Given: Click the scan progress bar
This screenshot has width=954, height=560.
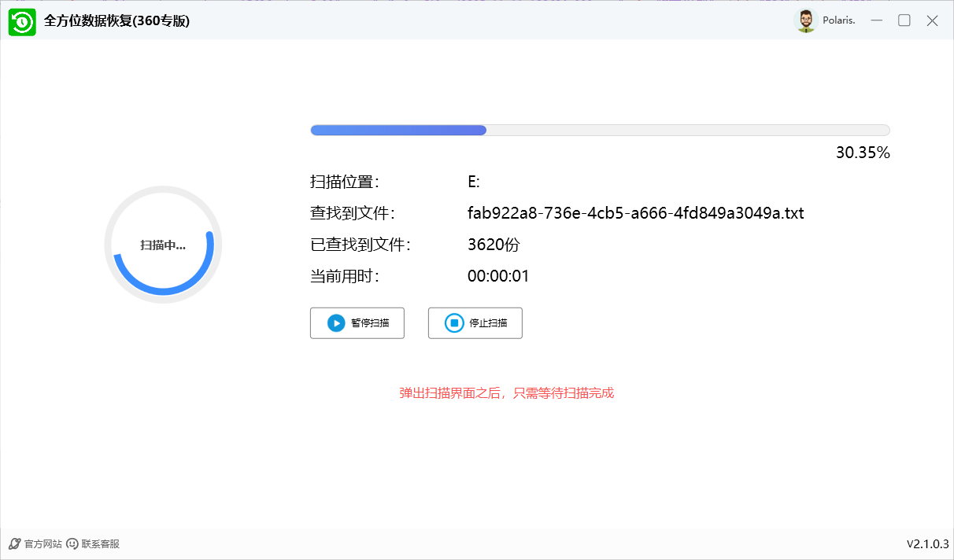Looking at the screenshot, I should 600,130.
